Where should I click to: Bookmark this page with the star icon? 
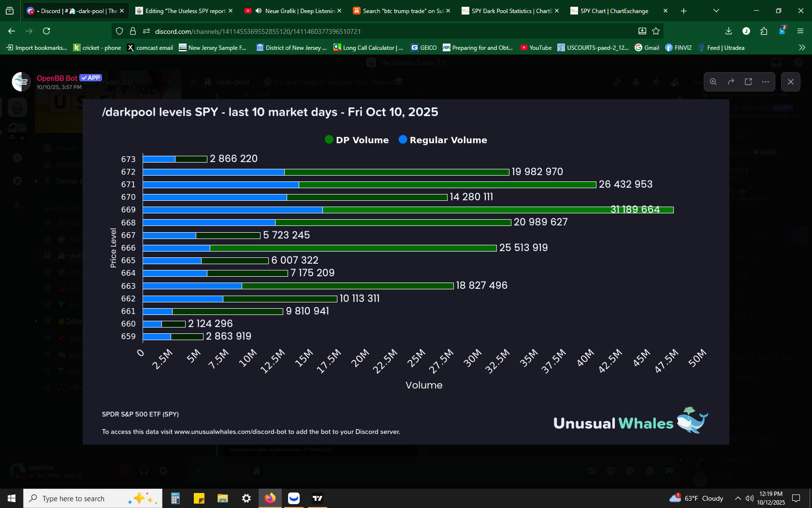[656, 31]
